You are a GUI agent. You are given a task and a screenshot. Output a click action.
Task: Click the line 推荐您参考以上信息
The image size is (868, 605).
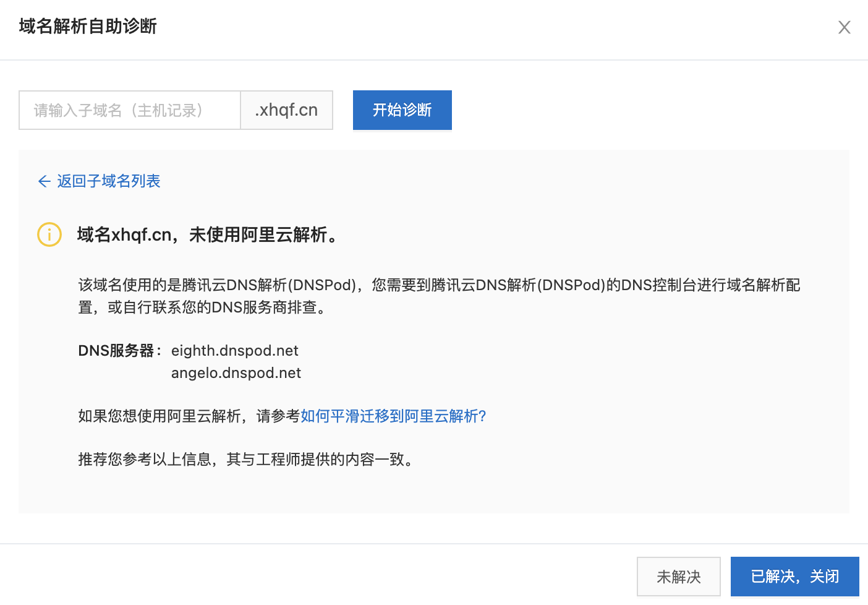click(x=246, y=460)
